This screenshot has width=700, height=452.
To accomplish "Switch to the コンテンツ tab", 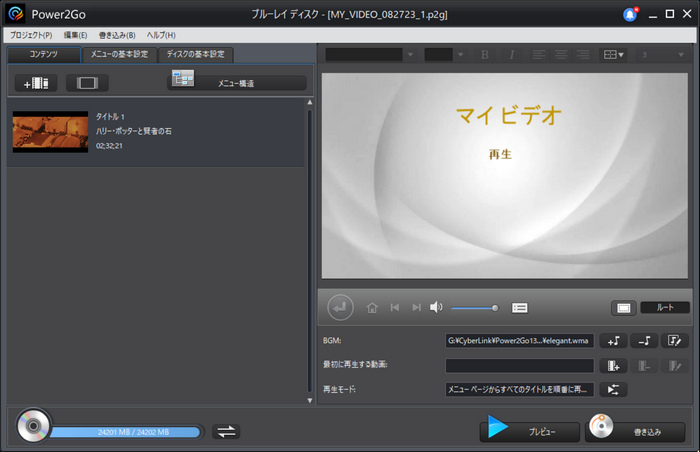I will tap(44, 54).
